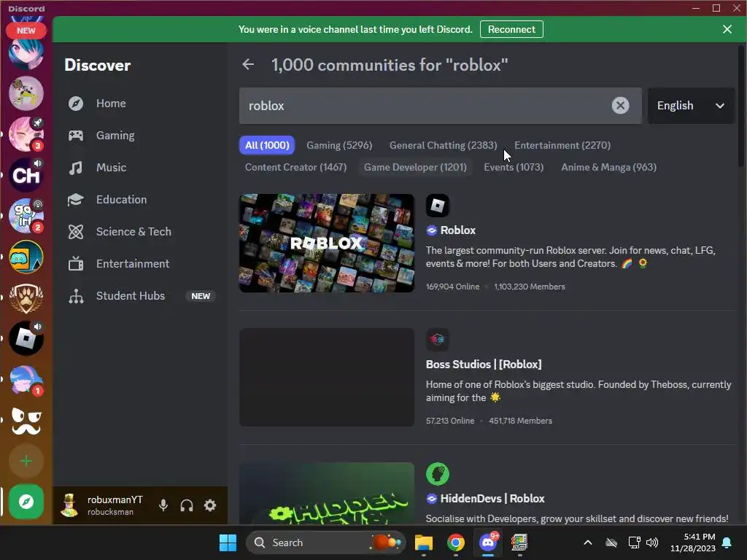Screen dimensions: 747x560
Task: Open the mustache face server icon
Action: coord(26,421)
